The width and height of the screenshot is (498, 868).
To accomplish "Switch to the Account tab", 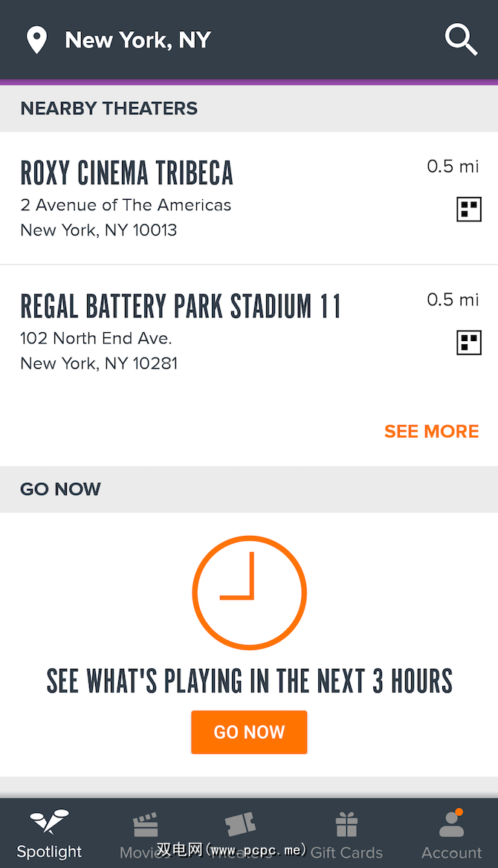I will click(451, 852).
